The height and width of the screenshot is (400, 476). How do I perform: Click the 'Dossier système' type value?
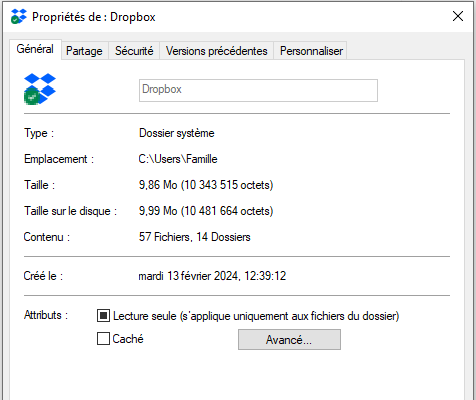tap(177, 133)
